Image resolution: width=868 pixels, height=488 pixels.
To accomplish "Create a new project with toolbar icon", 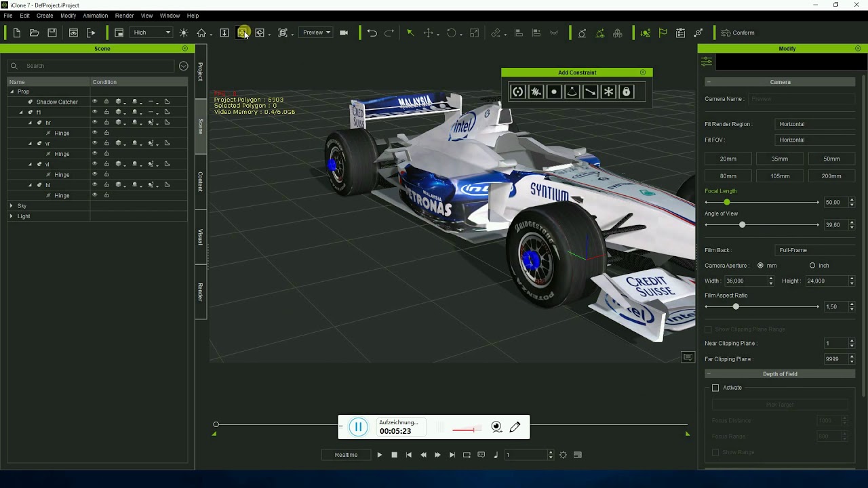I will pos(17,33).
